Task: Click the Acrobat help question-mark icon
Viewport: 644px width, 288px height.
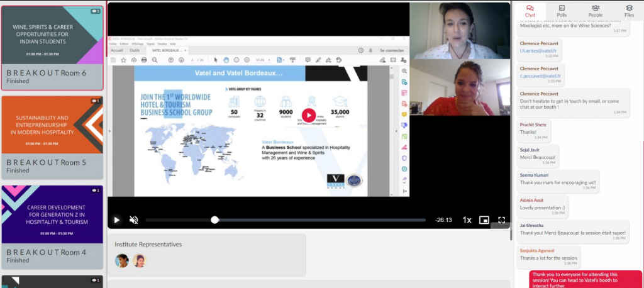Action: coord(360,50)
